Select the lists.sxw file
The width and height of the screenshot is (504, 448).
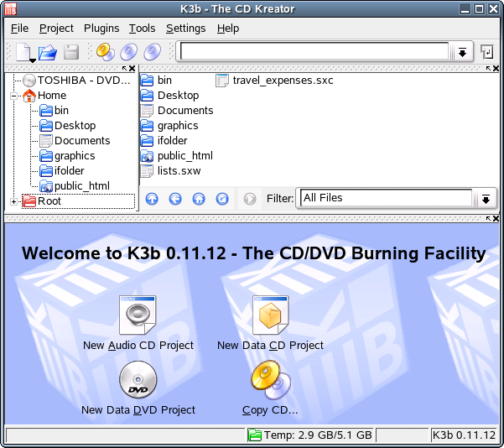tap(171, 171)
